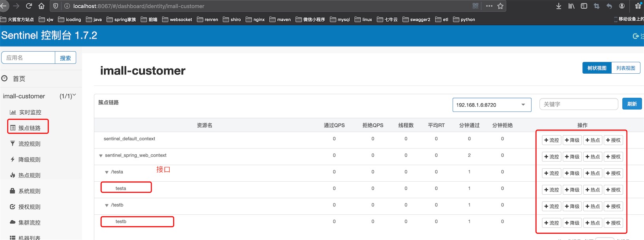The image size is (644, 240).
Task: Click the browser home icon
Action: click(x=41, y=6)
